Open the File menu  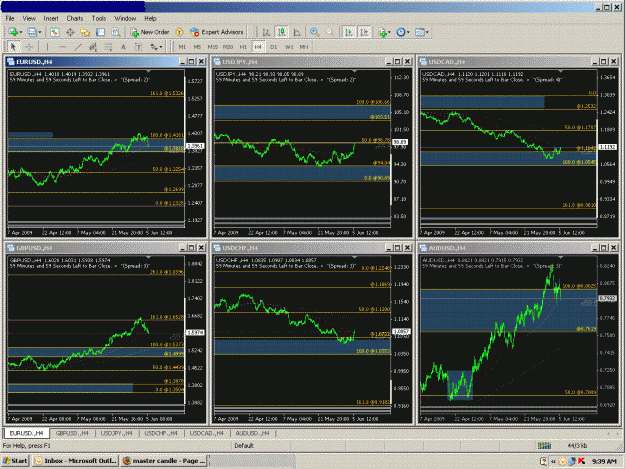click(10, 18)
